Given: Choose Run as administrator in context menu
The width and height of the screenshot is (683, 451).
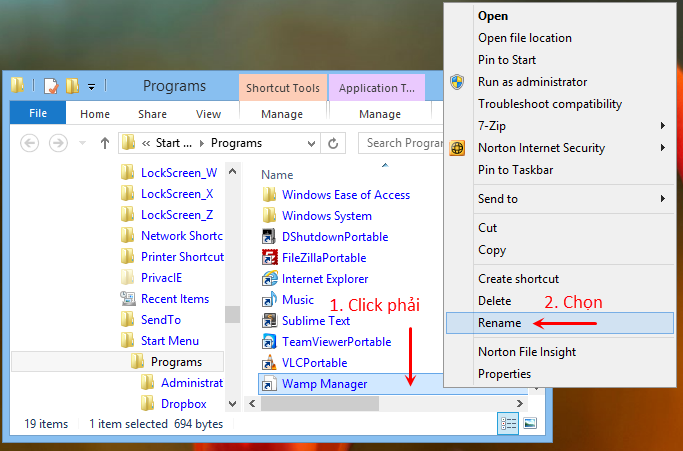Looking at the screenshot, I should pyautogui.click(x=532, y=82).
